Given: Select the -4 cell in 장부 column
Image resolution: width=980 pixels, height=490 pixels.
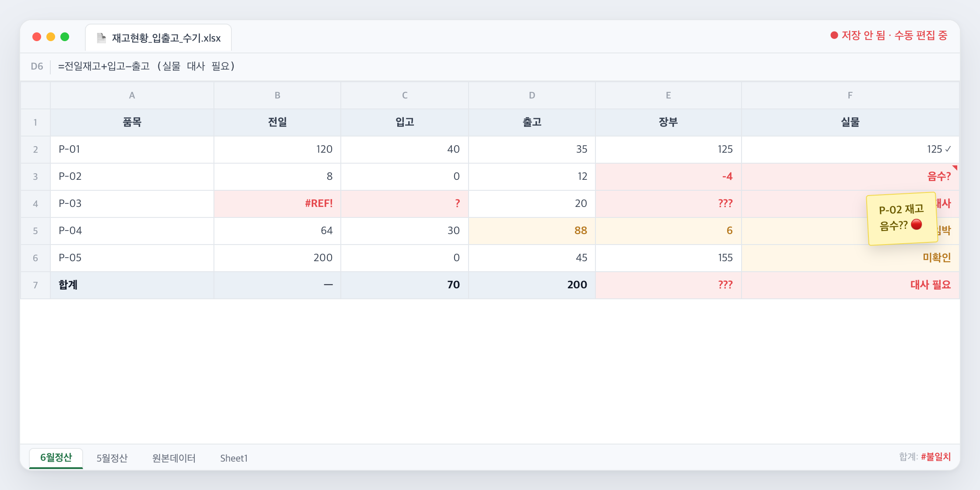Looking at the screenshot, I should [x=668, y=176].
